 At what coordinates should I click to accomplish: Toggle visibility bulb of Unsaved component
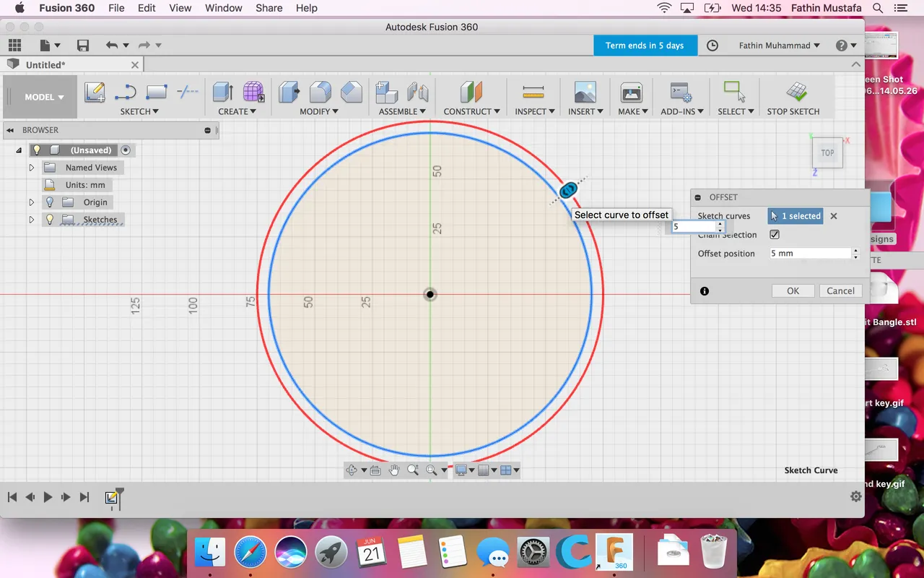(x=38, y=150)
